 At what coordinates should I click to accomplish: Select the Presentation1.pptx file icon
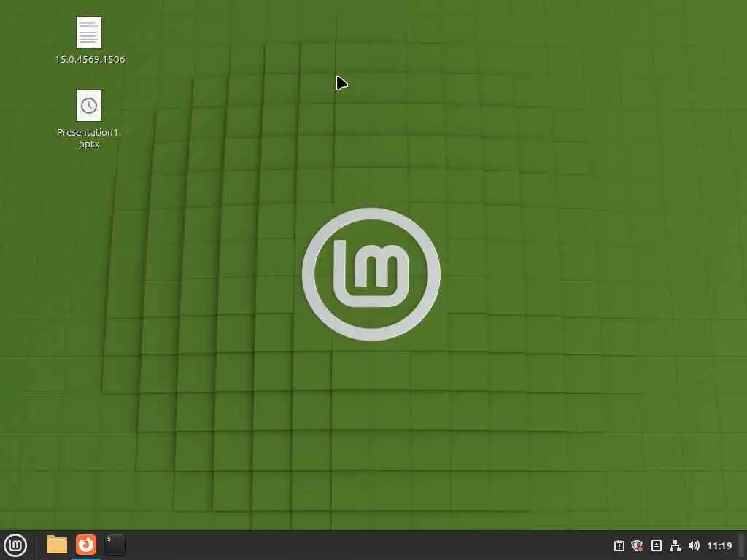[89, 105]
